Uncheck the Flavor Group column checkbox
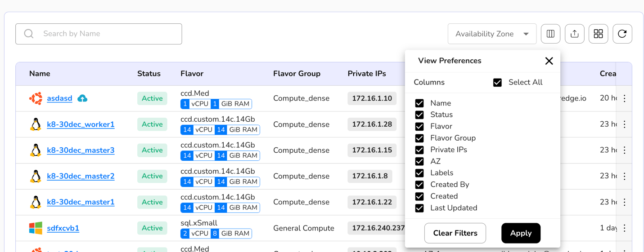This screenshot has height=252, width=644. [419, 138]
